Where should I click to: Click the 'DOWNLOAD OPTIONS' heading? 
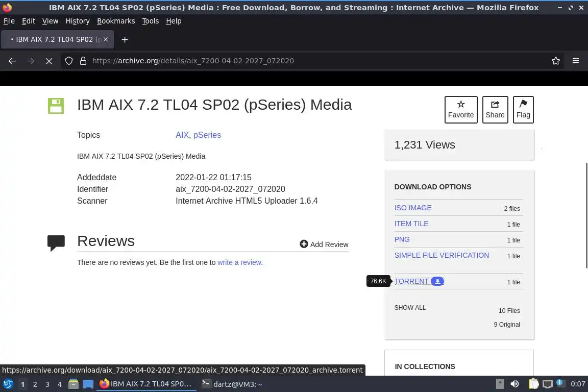[x=433, y=187]
